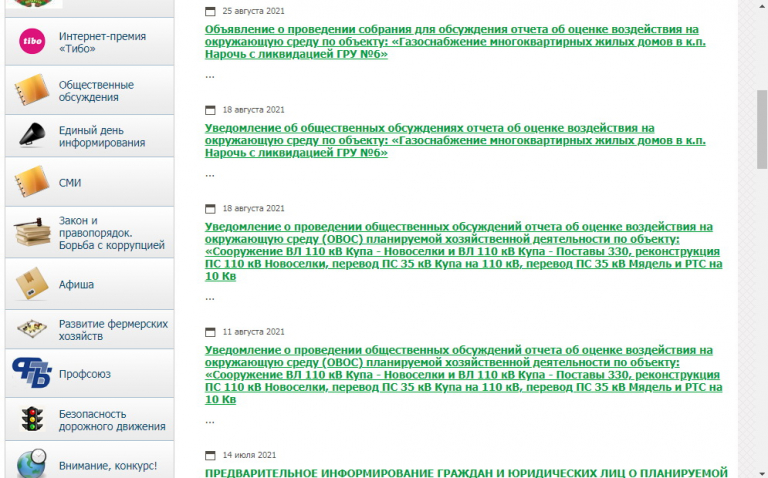The image size is (768, 478).
Task: Open the 25 августа 2021 announcement link
Action: (x=451, y=42)
